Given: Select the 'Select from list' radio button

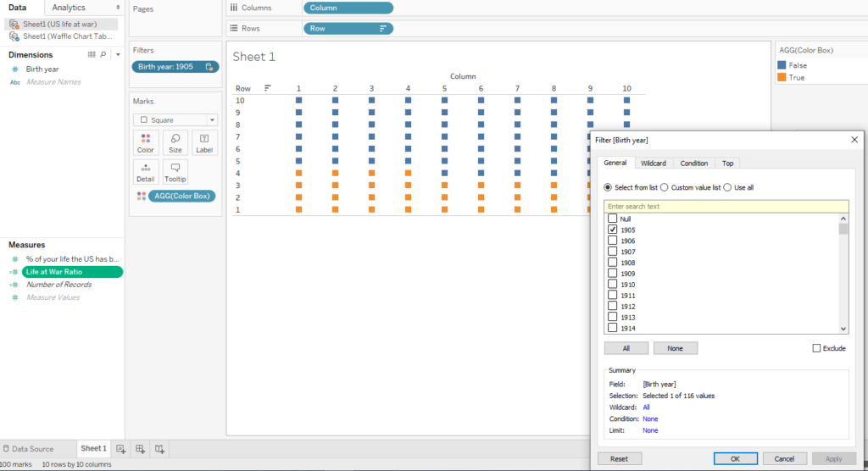Looking at the screenshot, I should 608,187.
